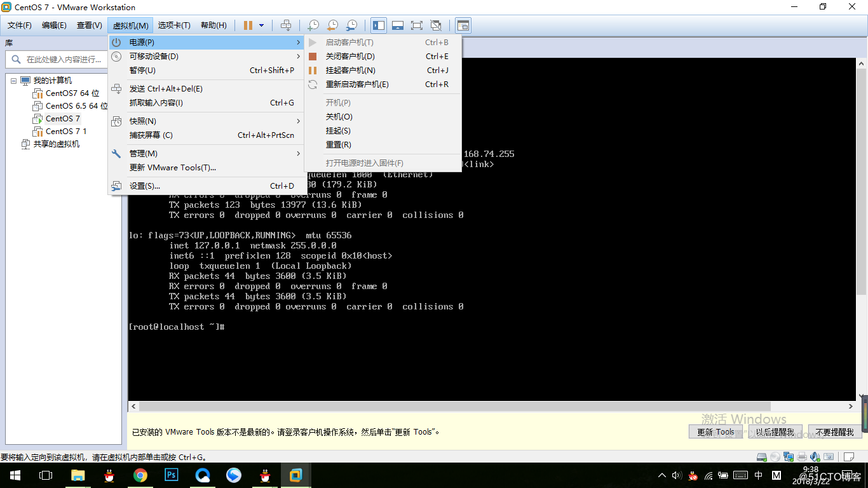The width and height of the screenshot is (868, 488).
Task: Click the send Ctrl+Alt+Del toolbar icon
Action: point(286,25)
